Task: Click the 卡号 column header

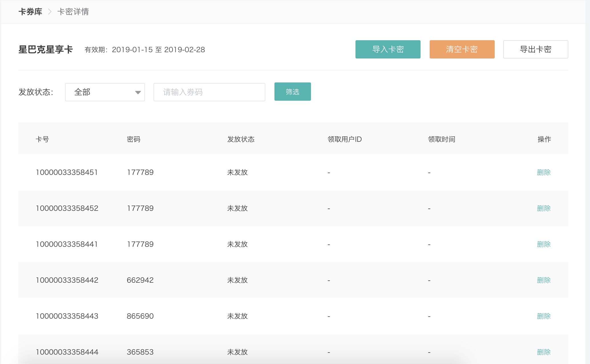Action: pyautogui.click(x=42, y=139)
